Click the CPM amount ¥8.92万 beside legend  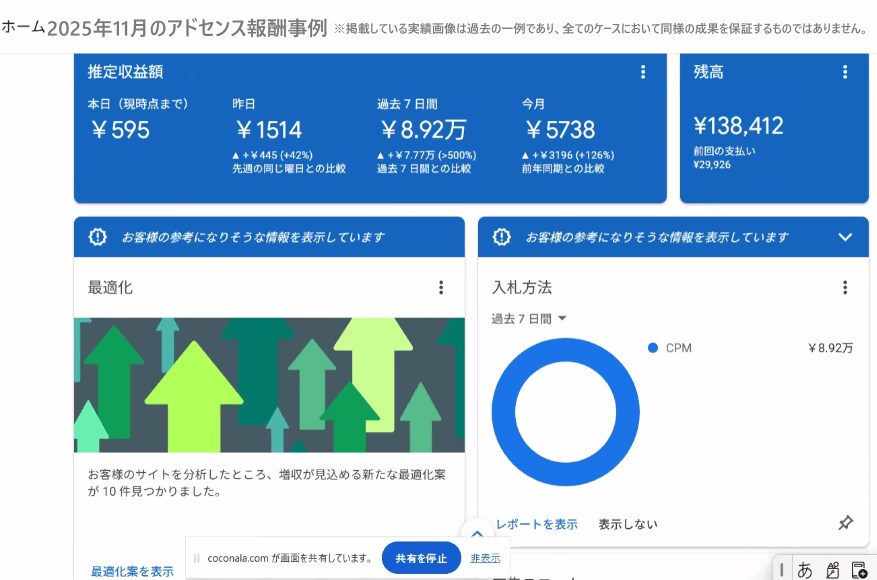point(830,348)
